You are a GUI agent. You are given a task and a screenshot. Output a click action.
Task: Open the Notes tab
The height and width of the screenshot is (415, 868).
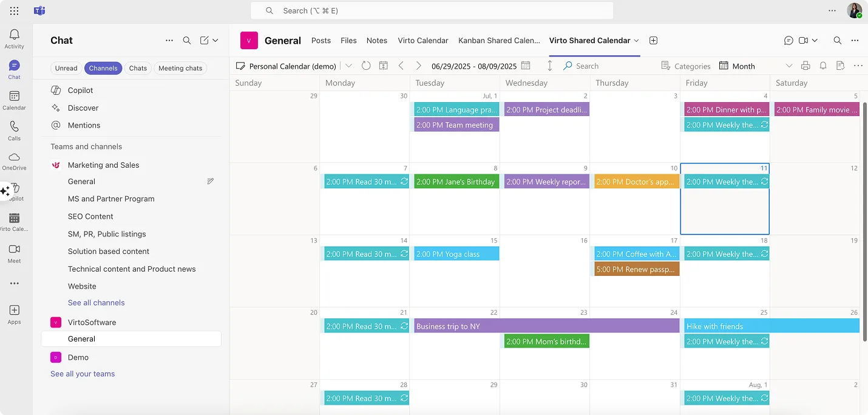pyautogui.click(x=377, y=41)
